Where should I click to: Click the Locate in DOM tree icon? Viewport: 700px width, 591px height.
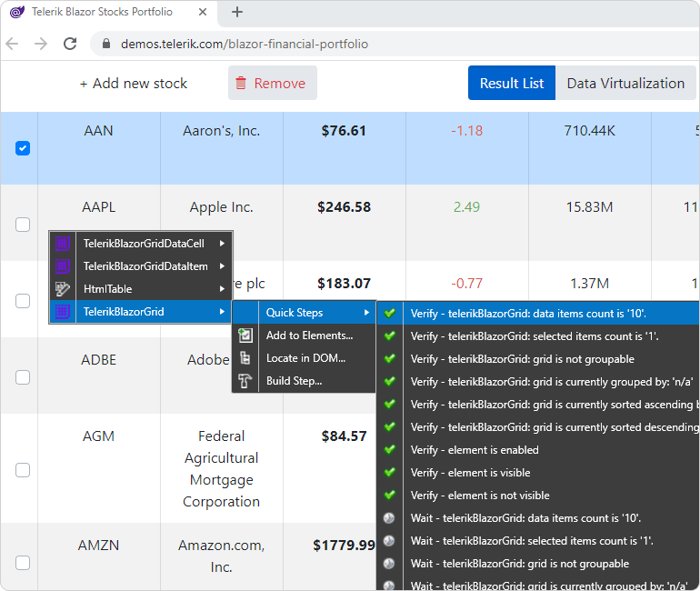(245, 358)
